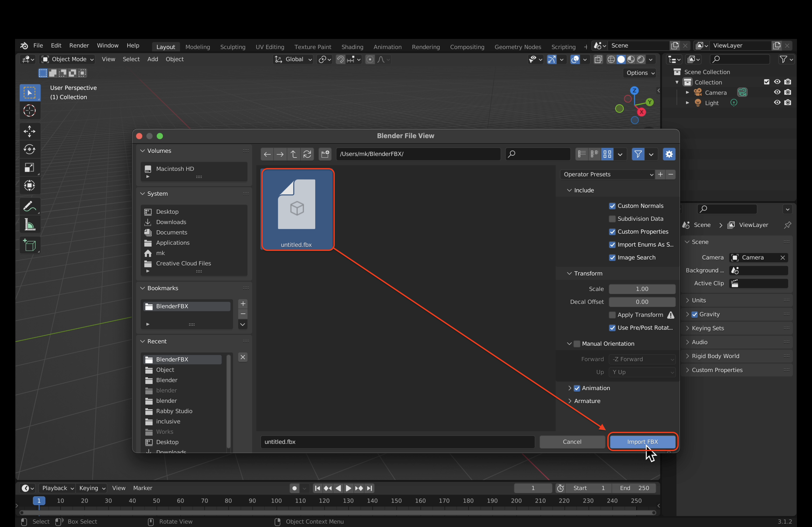Add BlenderFBX bookmark with plus button
Screen dimensions: 812x527
coord(243,304)
